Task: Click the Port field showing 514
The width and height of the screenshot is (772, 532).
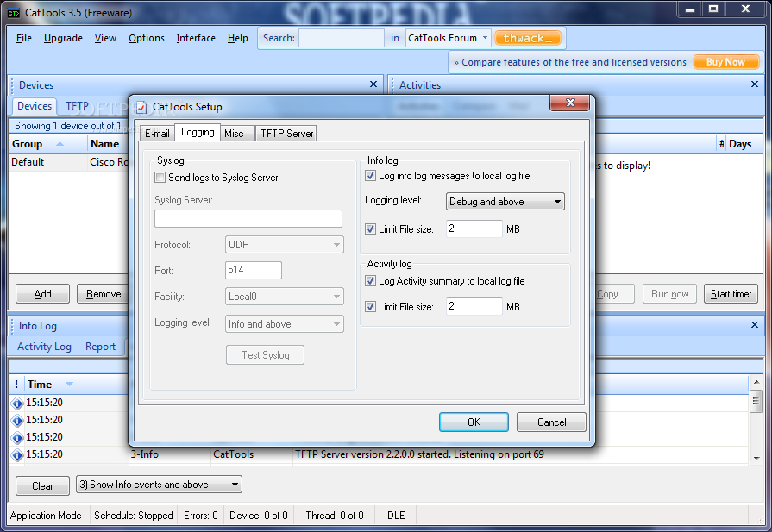Action: 254,270
